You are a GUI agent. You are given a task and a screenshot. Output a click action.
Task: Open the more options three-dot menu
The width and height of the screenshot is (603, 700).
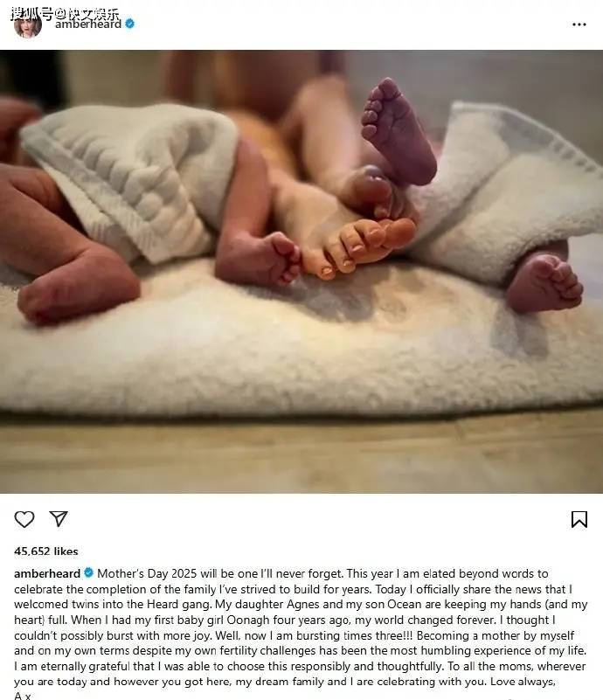point(579,24)
